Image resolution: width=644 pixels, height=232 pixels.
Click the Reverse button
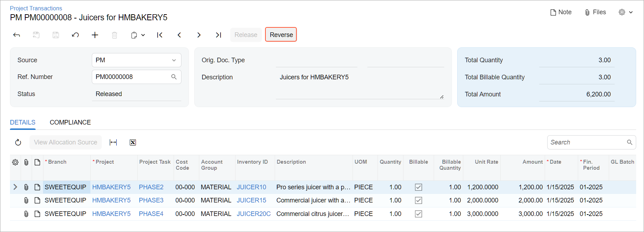(281, 35)
